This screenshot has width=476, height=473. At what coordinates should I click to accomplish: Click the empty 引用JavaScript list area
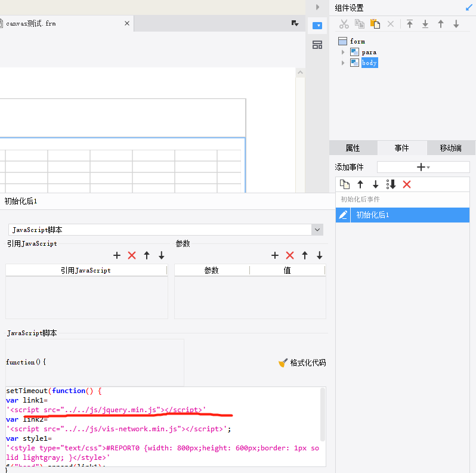87,298
